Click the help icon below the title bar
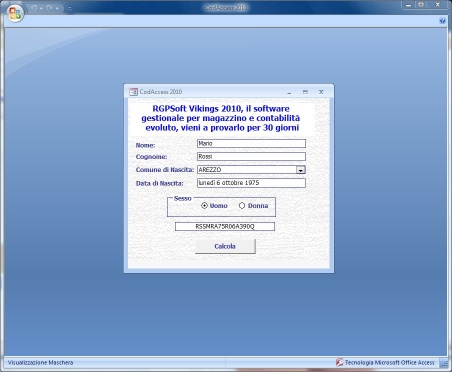Viewport: 452px width, 372px height. (x=442, y=21)
